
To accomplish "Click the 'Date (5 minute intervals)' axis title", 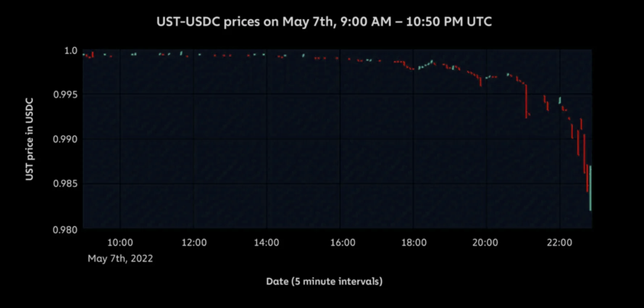I will click(x=324, y=282).
